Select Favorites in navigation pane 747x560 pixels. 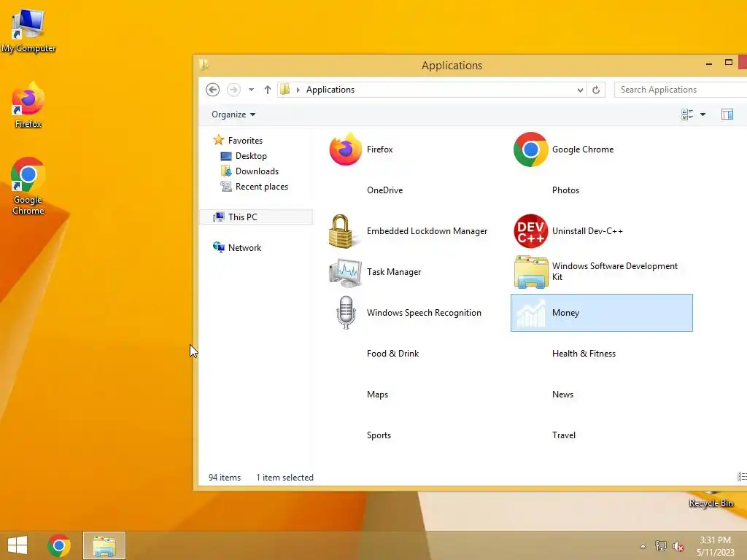(239, 141)
